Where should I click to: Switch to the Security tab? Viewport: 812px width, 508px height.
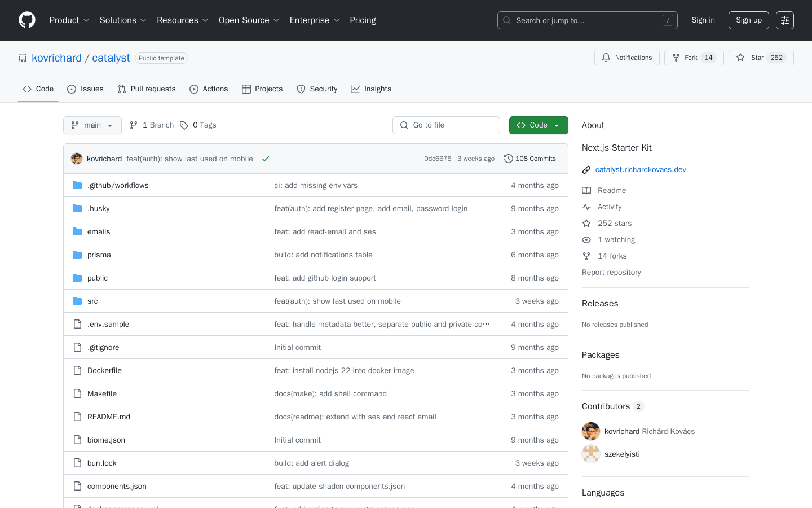(317, 89)
